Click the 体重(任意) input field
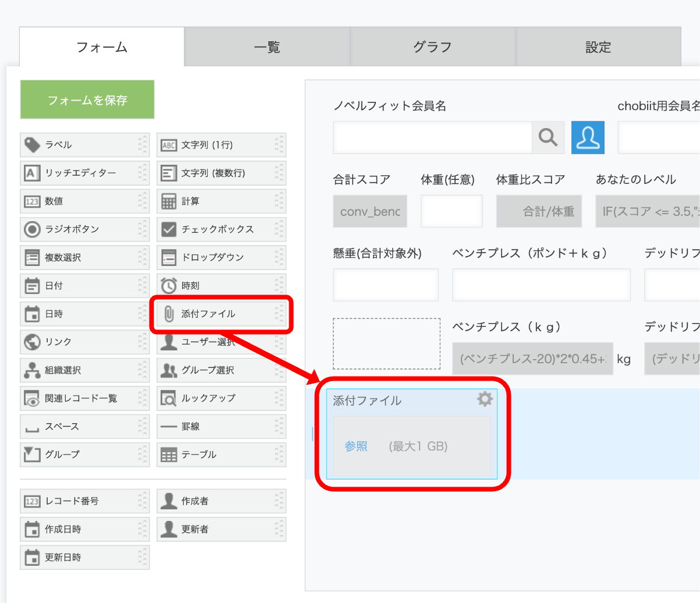The image size is (700, 603). point(452,211)
